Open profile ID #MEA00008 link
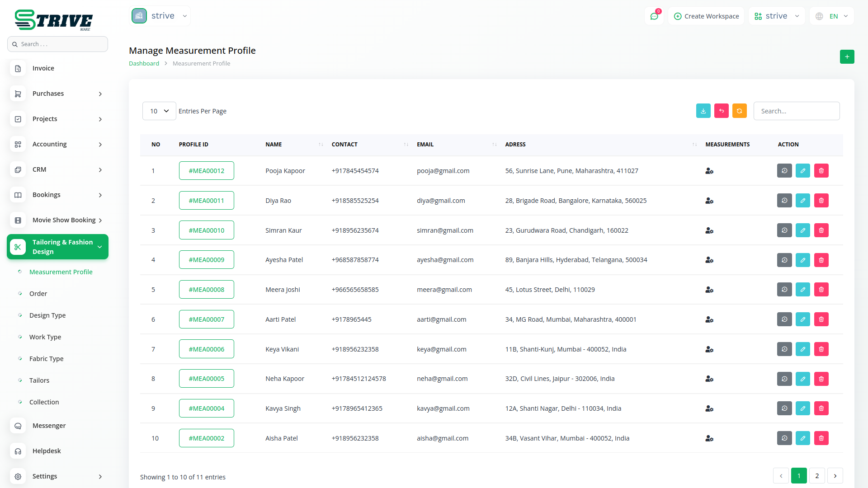Screen dimensions: 868x488 pos(206,290)
